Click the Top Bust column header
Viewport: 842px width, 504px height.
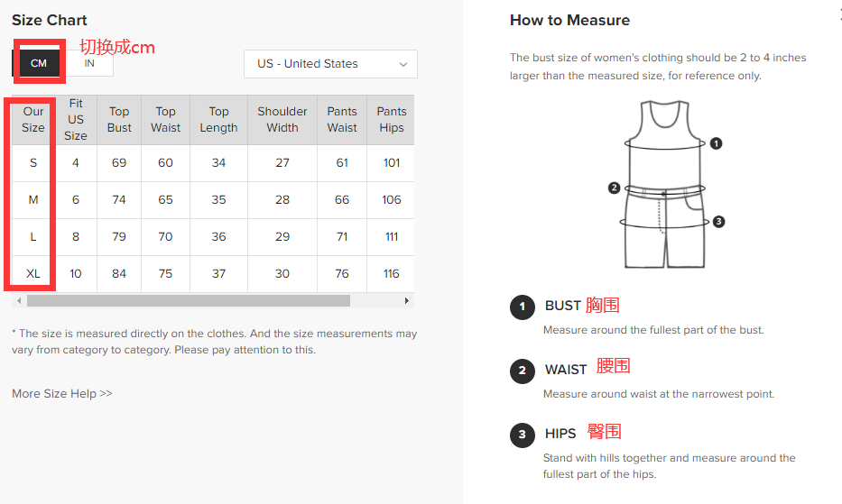coord(119,120)
